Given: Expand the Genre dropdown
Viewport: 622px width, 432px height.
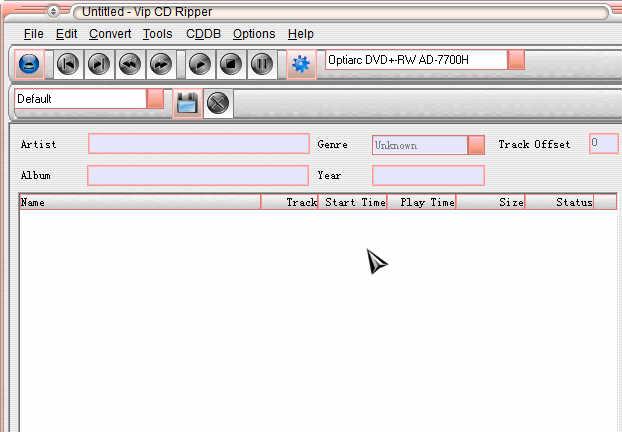Looking at the screenshot, I should click(x=476, y=145).
